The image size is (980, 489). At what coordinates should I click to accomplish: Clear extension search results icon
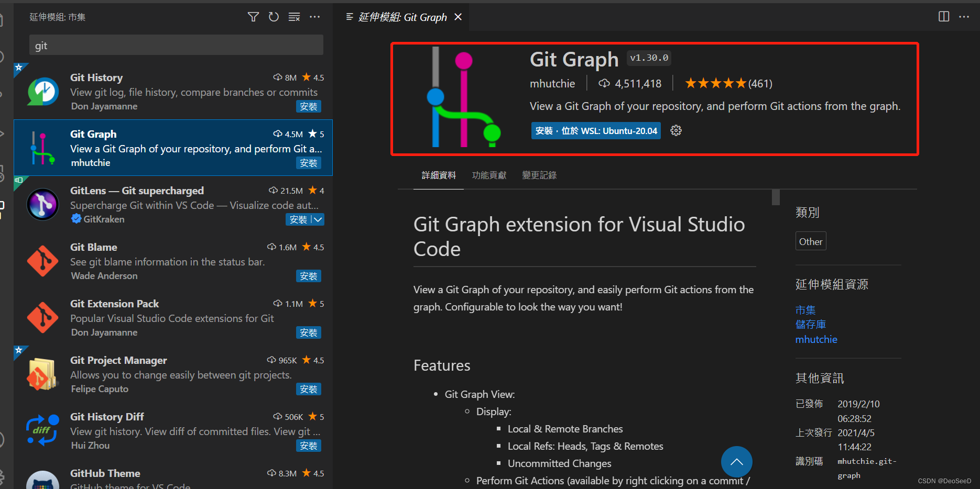(294, 17)
